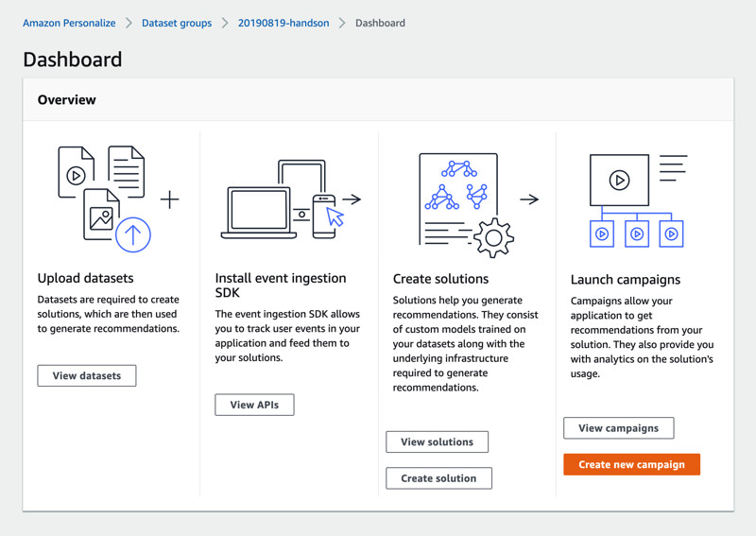The image size is (756, 536).
Task: Click the orange Create new campaign button
Action: coord(631,464)
